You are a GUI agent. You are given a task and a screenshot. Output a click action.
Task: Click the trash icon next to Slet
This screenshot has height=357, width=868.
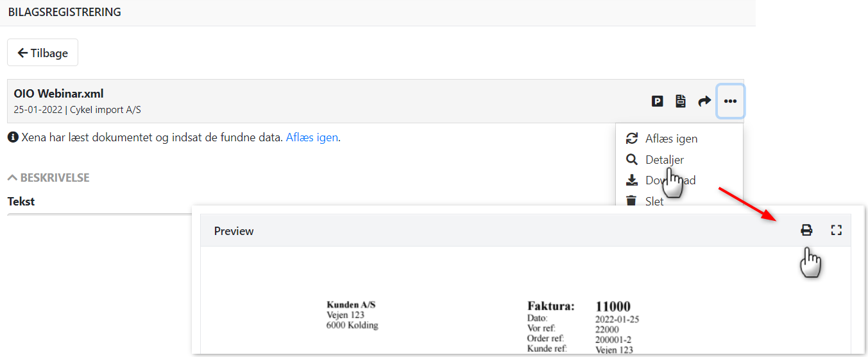(632, 201)
